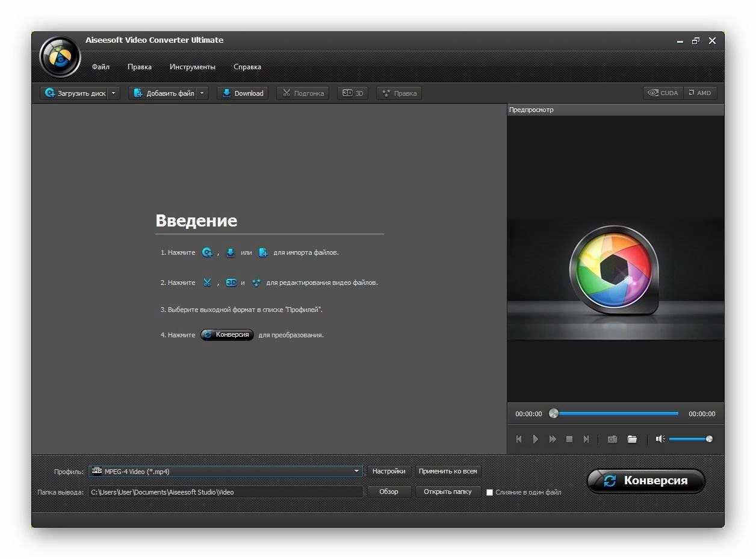756x559 pixels.
Task: Click the scissors icon in introduction step 2
Action: (207, 283)
